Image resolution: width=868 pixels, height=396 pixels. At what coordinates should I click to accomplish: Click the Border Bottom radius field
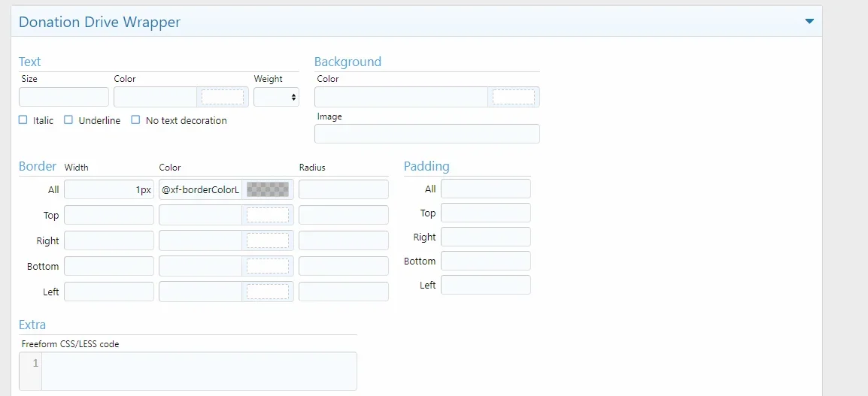(344, 266)
